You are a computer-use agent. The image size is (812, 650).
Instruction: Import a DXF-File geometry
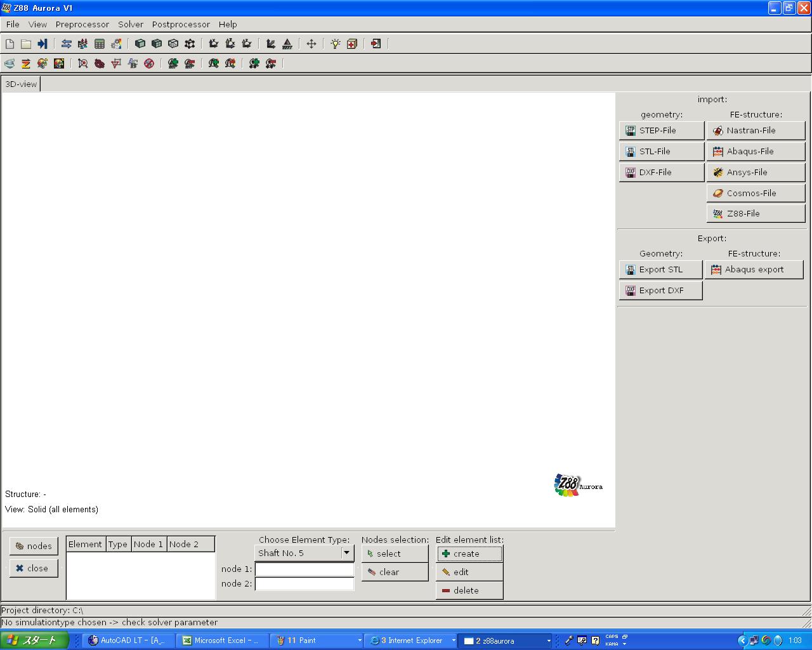click(662, 172)
